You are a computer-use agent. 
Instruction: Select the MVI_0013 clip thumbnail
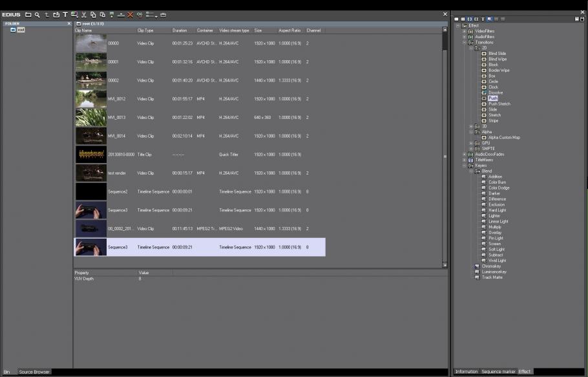pos(90,117)
